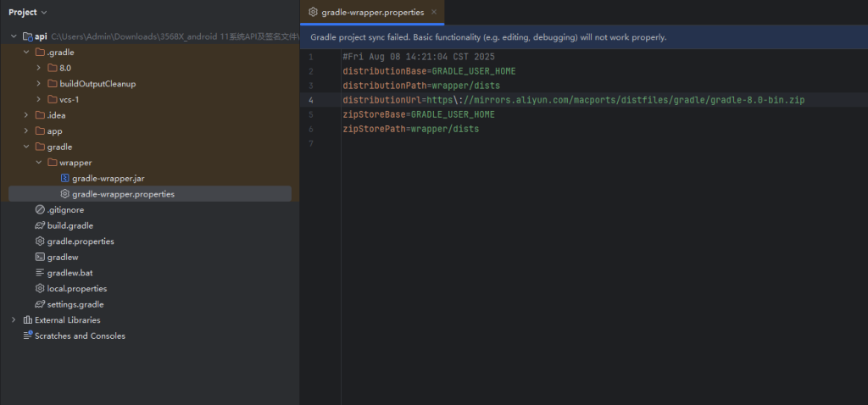Click the gradle-wrapper.jar archive icon
The width and height of the screenshot is (868, 405).
point(64,178)
